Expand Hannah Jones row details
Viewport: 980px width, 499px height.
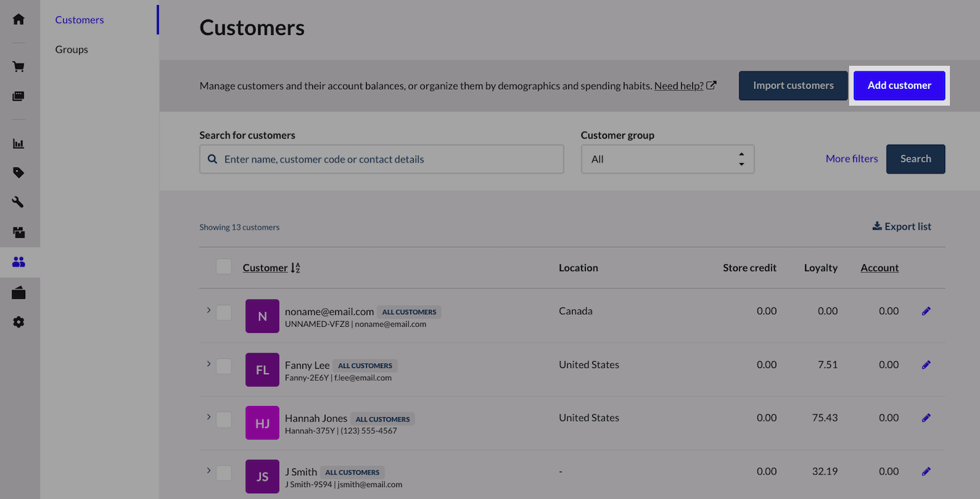tap(209, 416)
